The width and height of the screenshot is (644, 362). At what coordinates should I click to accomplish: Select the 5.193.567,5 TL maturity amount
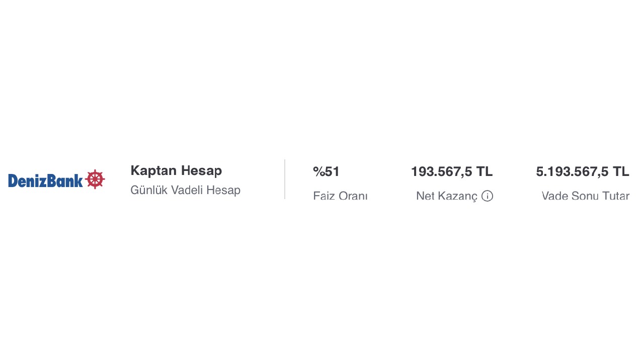click(x=583, y=171)
